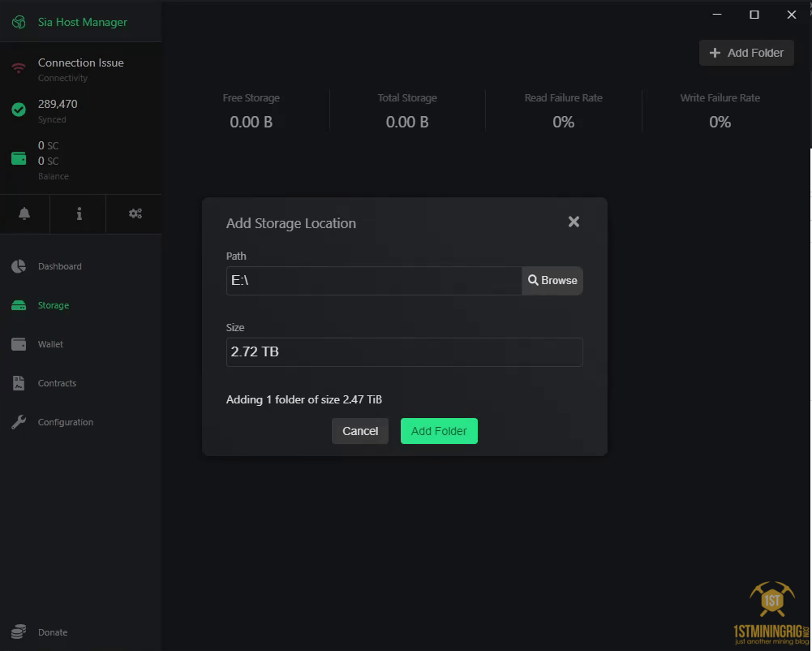812x651 pixels.
Task: Click the top-right Add Folder button
Action: (746, 53)
